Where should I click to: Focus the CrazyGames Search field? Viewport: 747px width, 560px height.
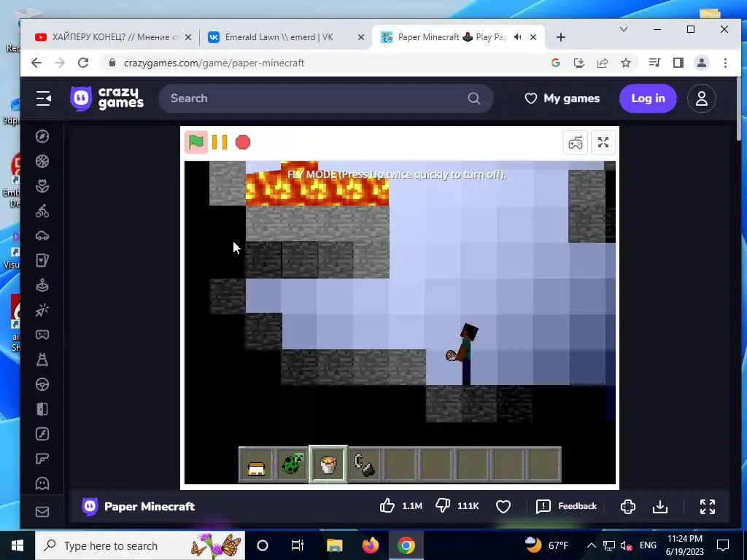point(326,98)
